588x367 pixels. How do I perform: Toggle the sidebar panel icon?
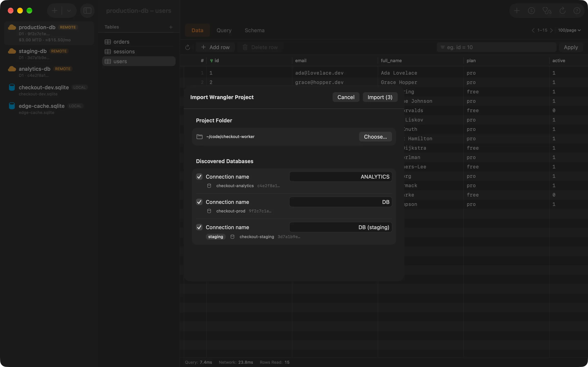point(87,11)
